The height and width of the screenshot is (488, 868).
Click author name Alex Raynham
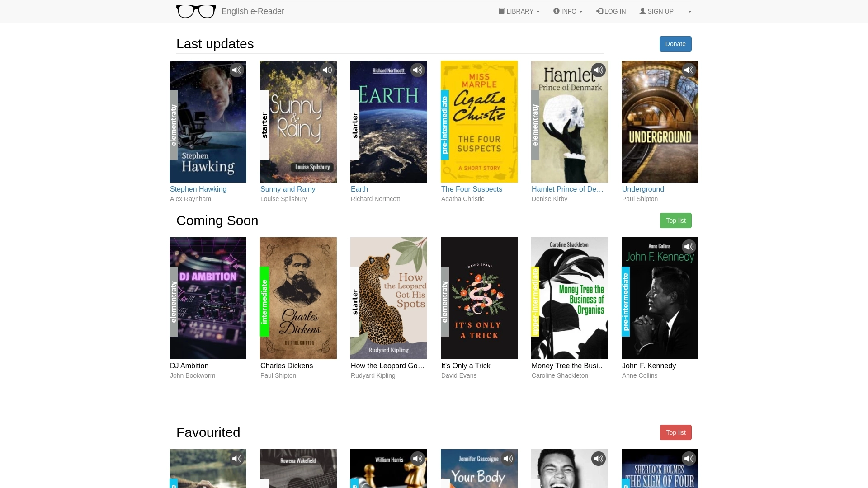tap(190, 199)
